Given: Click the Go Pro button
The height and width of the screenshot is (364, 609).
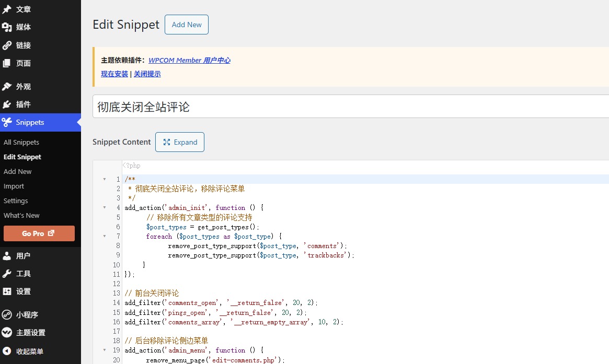Looking at the screenshot, I should pos(39,233).
